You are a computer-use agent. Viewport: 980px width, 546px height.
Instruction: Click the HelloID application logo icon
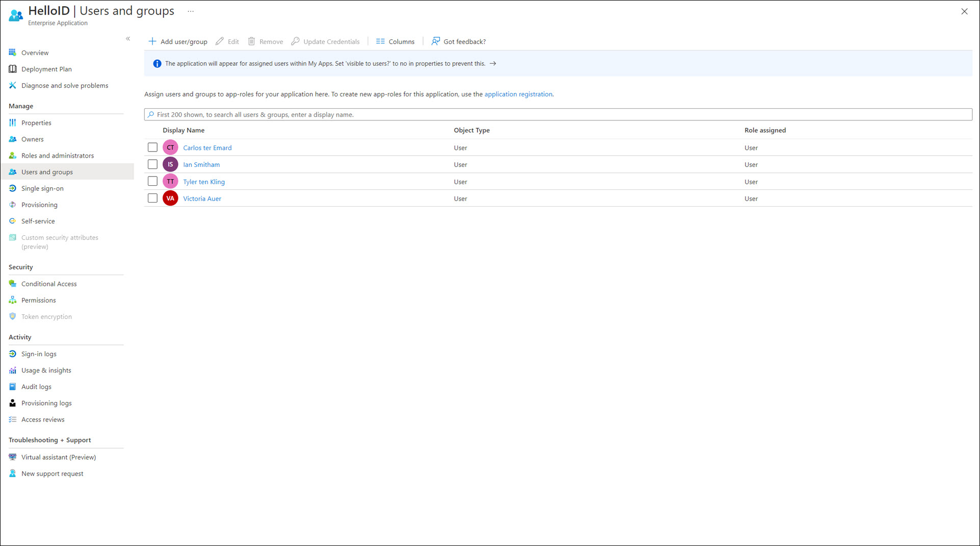[x=16, y=15]
